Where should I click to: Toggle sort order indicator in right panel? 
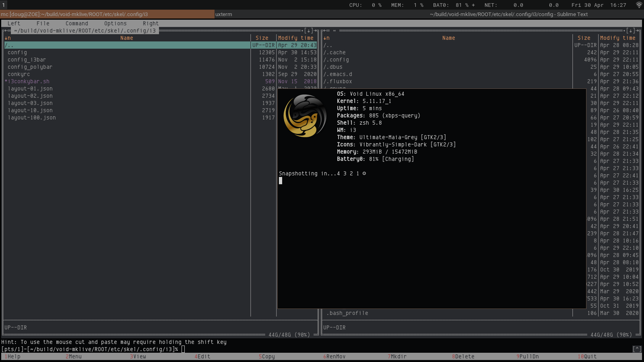pos(326,38)
